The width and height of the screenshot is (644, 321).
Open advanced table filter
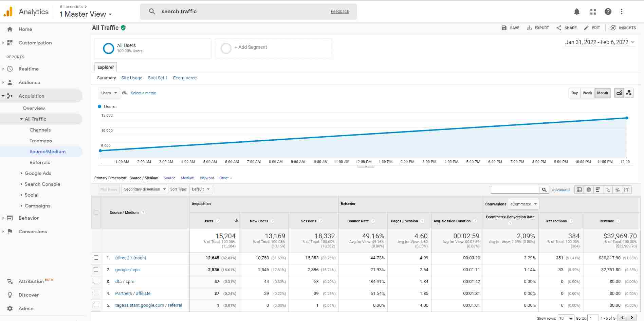[560, 189]
